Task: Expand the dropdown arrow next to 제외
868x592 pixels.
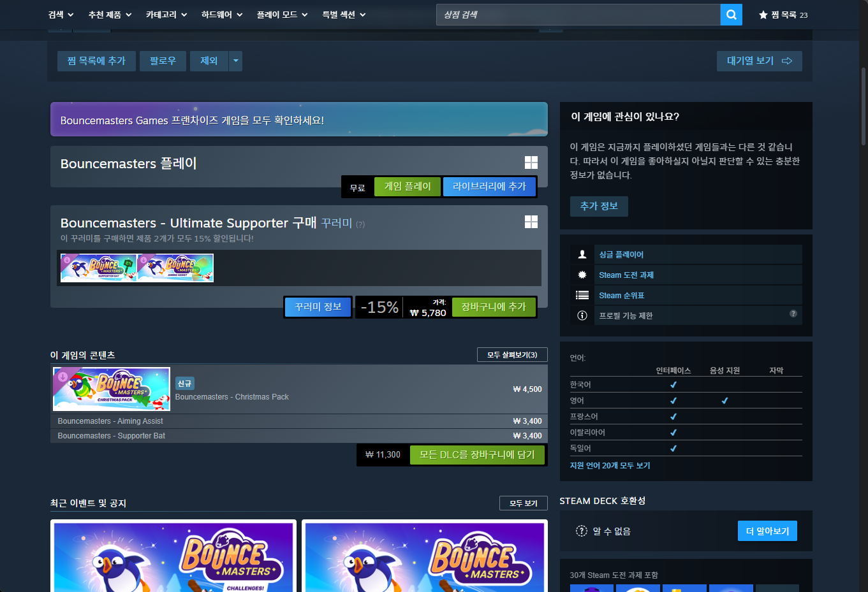Action: 236,61
